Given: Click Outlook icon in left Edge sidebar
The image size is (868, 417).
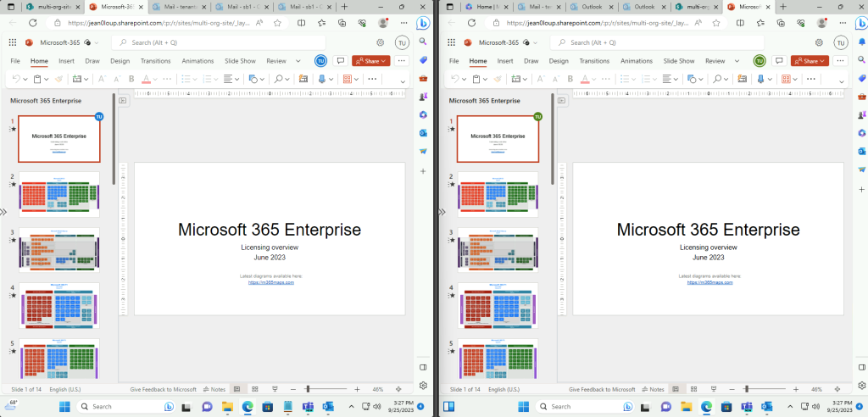Looking at the screenshot, I should (423, 133).
